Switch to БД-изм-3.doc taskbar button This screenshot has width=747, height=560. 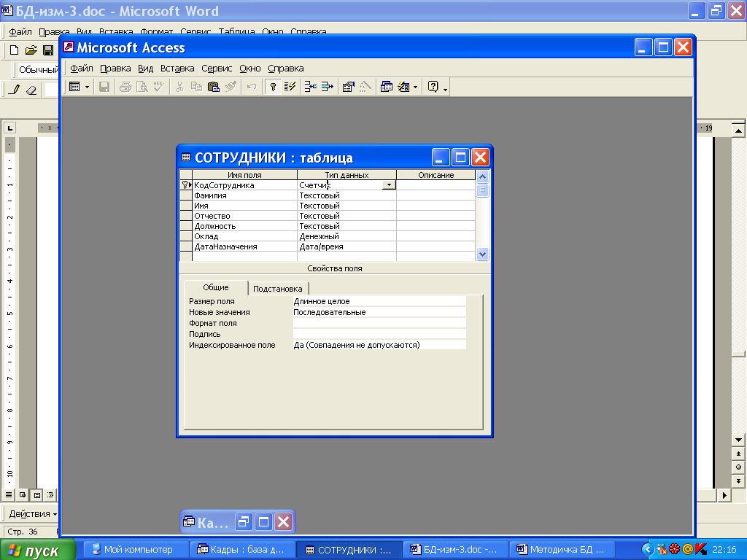(x=455, y=550)
